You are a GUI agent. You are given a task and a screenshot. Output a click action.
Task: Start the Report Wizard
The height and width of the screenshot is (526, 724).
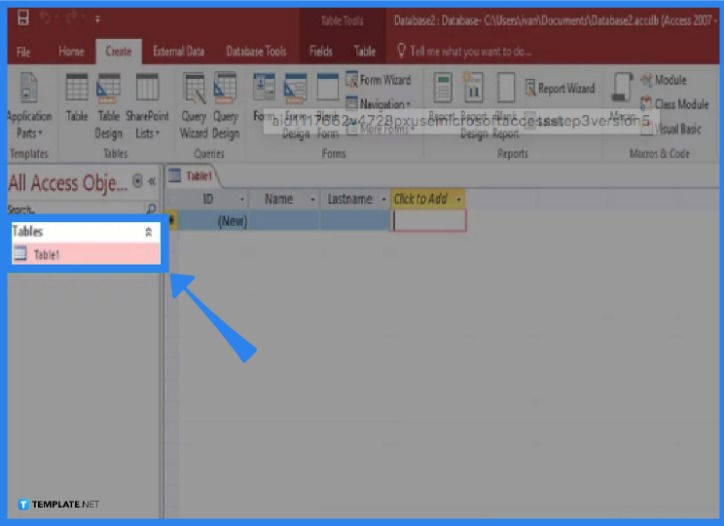click(x=559, y=88)
